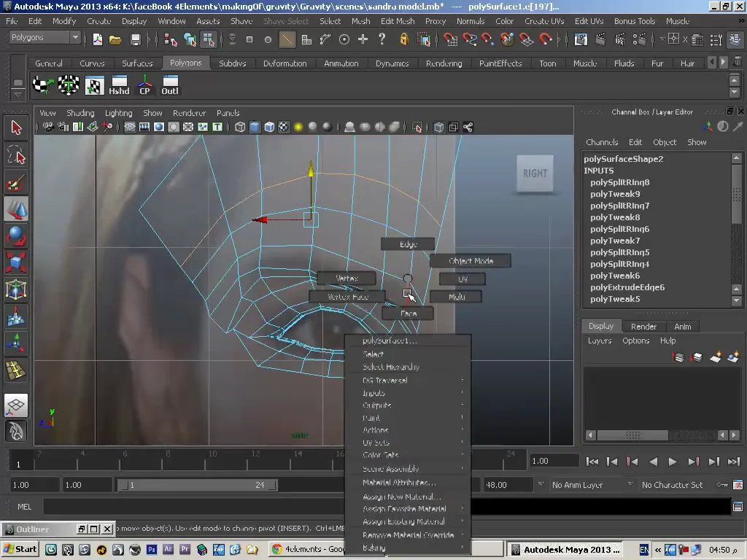
Task: Choose Face in marking menu
Action: pyautogui.click(x=408, y=313)
